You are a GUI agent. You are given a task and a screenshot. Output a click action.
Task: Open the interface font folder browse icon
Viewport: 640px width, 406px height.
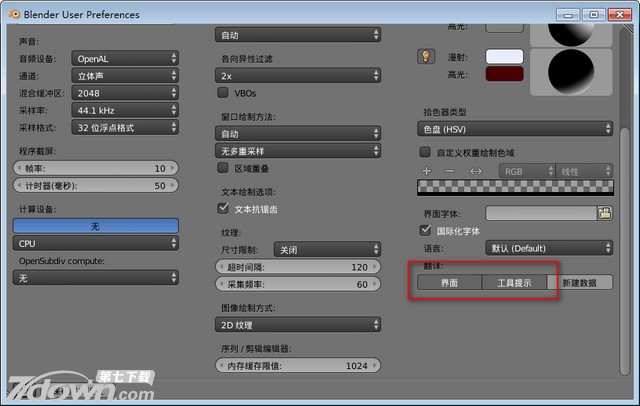604,213
